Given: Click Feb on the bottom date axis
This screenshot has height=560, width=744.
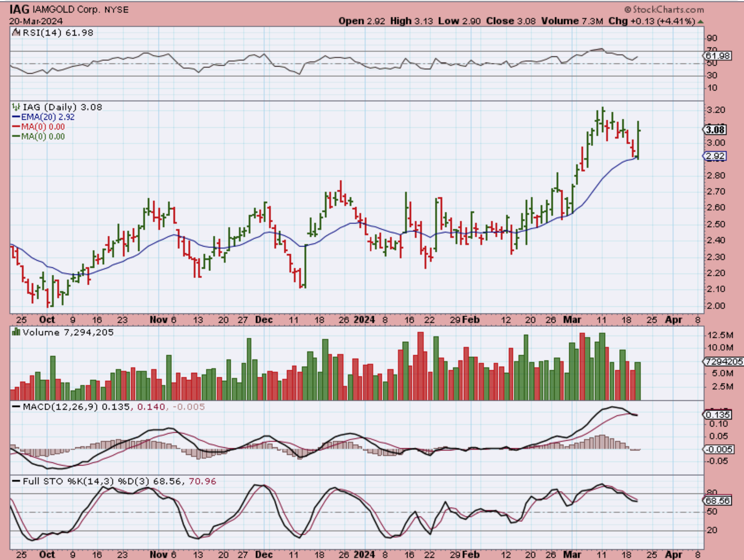Looking at the screenshot, I should (471, 554).
